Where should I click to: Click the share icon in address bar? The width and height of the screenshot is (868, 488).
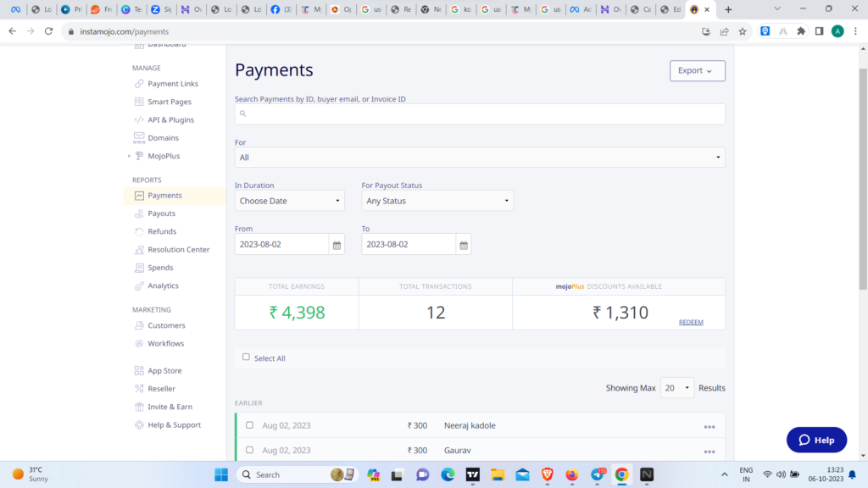(725, 31)
